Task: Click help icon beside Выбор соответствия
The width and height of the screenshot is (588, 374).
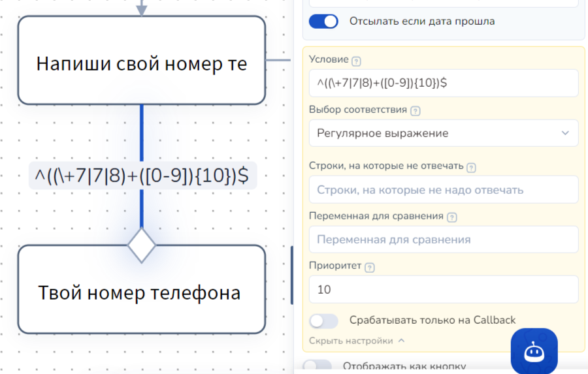Action: [x=415, y=111]
